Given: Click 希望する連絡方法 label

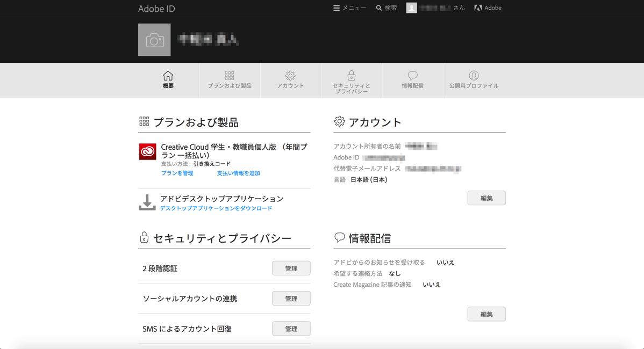Looking at the screenshot, I should point(357,273).
